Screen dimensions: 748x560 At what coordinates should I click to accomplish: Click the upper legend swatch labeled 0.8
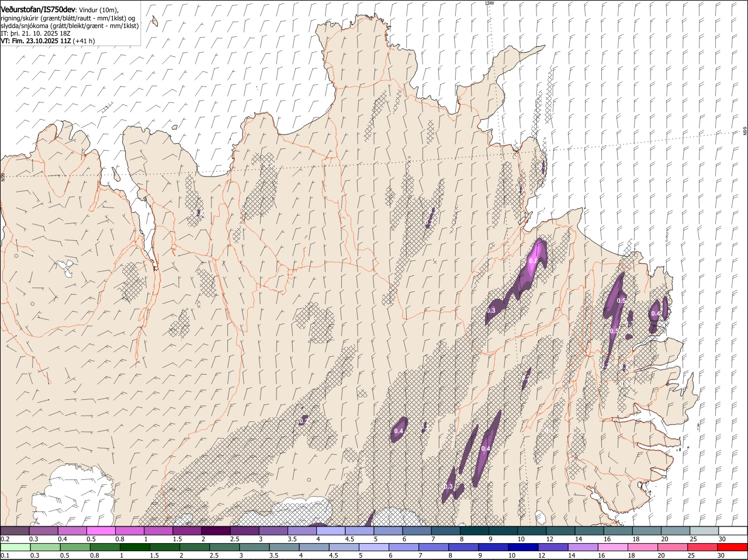130,531
